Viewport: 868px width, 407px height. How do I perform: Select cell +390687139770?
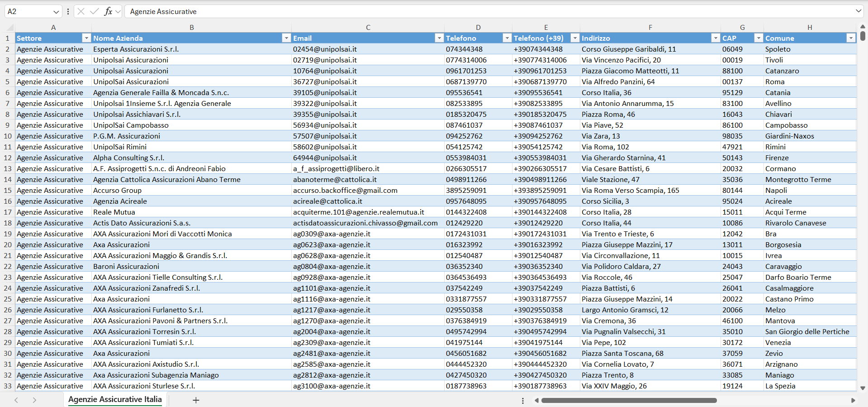click(546, 81)
